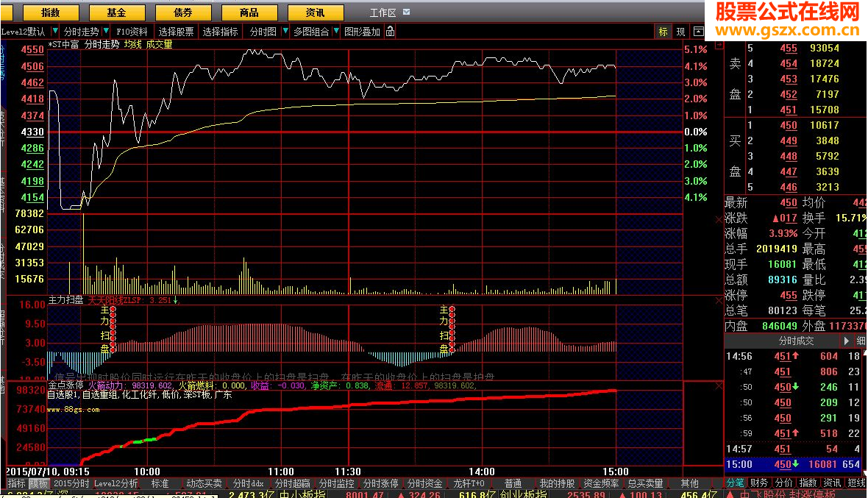The height and width of the screenshot is (498, 868).
Task: Open the 商品 top menu button
Action: 249,13
